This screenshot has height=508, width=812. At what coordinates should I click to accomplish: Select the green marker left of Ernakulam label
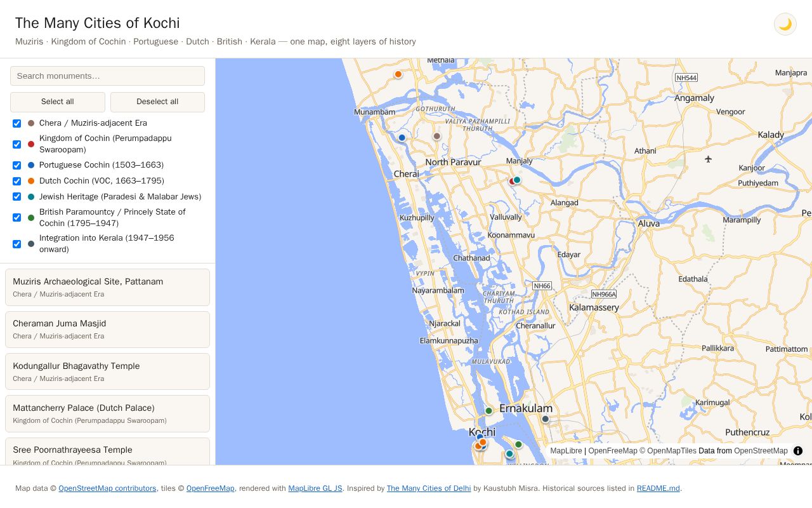488,411
